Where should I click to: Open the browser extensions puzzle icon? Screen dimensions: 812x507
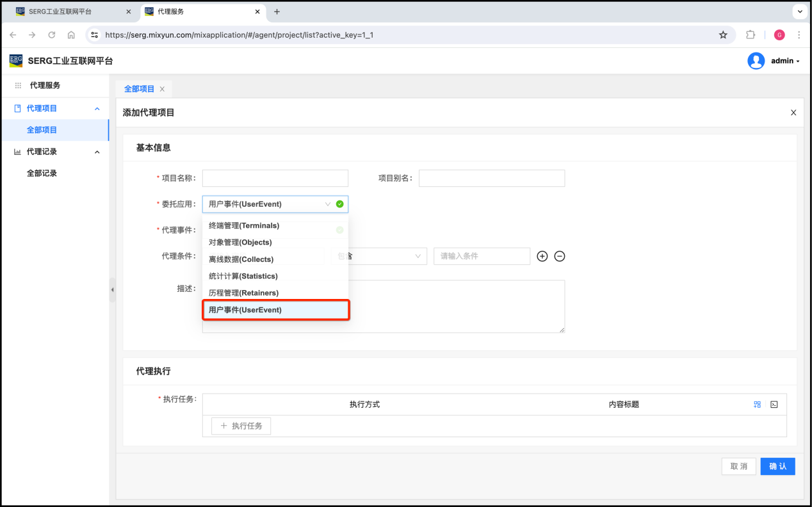(751, 35)
